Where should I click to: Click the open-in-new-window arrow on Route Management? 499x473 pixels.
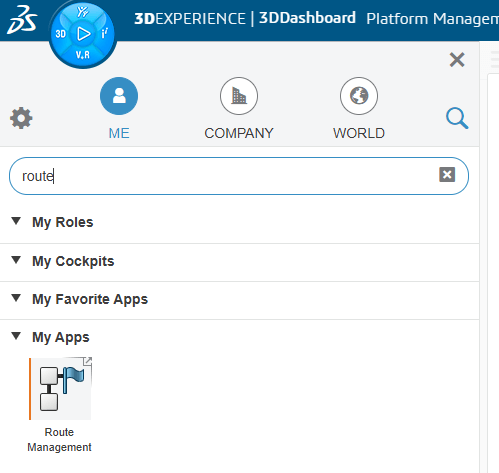point(87,361)
